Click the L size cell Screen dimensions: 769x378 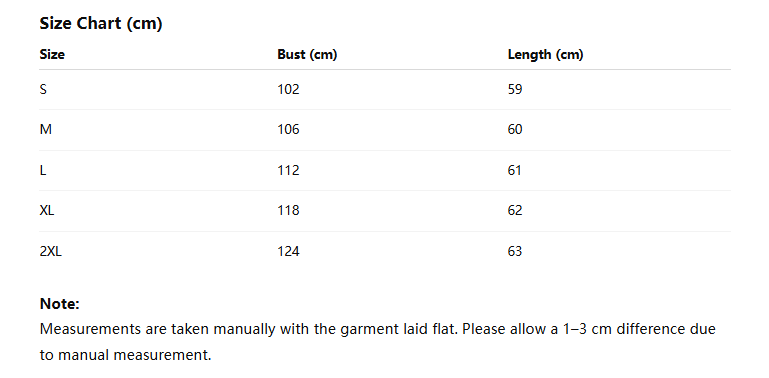(43, 170)
